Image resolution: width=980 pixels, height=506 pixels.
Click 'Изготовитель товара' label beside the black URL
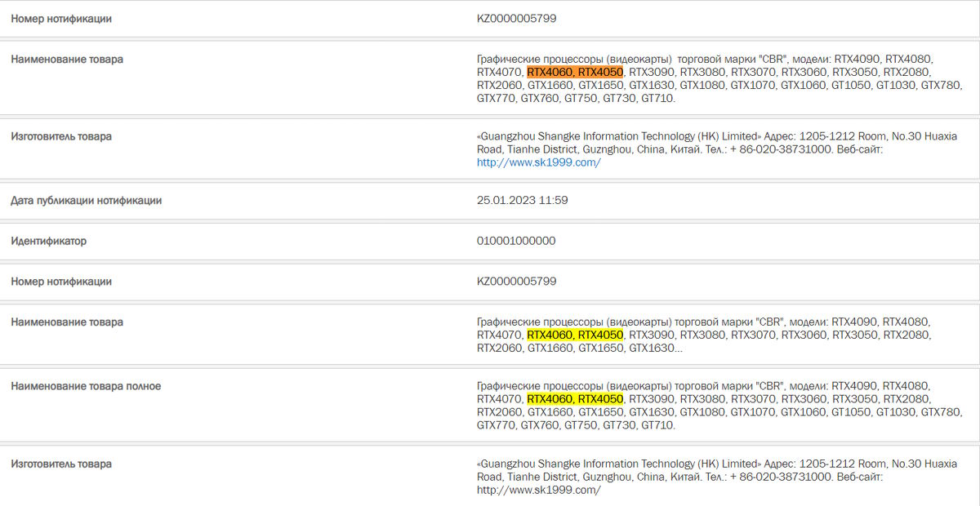coord(61,464)
